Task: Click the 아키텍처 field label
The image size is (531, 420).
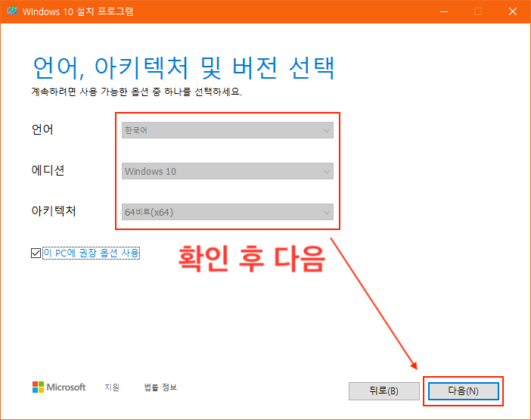Action: coord(54,211)
